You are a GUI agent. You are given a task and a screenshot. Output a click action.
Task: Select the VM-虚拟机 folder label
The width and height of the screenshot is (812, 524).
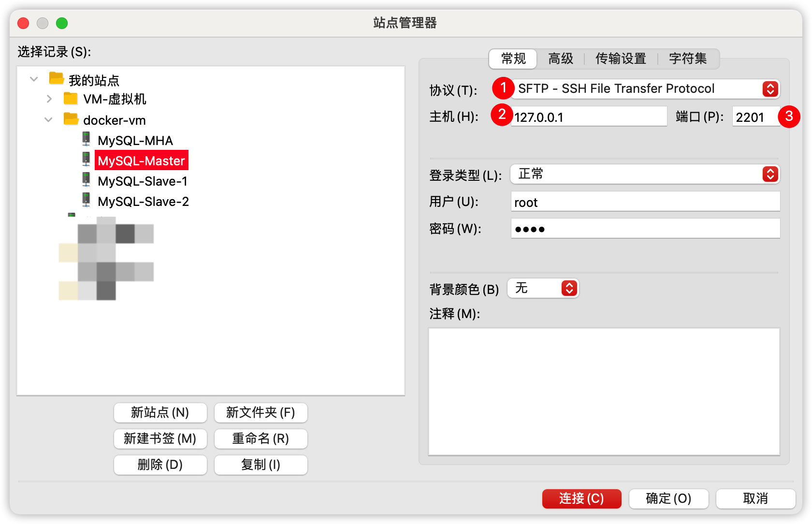(115, 99)
